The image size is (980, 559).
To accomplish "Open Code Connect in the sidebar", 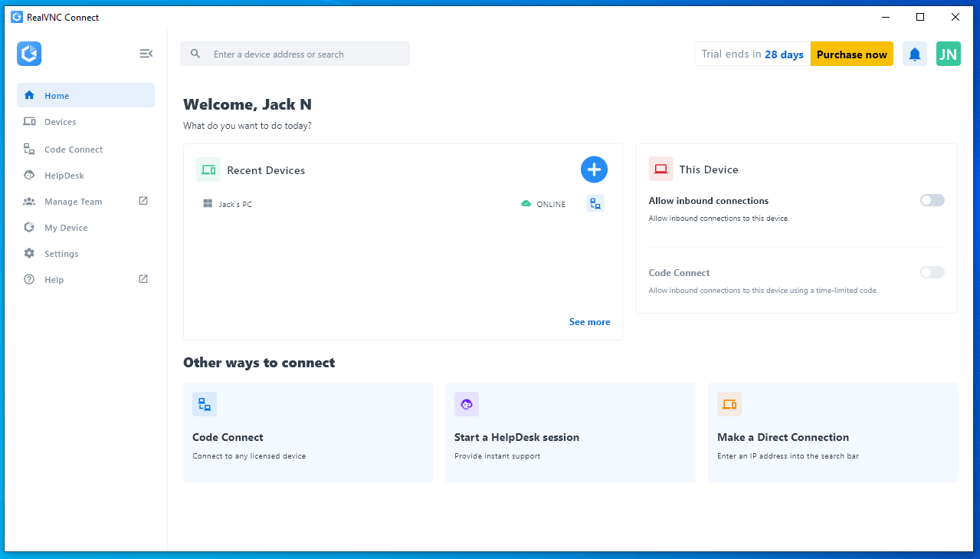I will (86, 150).
